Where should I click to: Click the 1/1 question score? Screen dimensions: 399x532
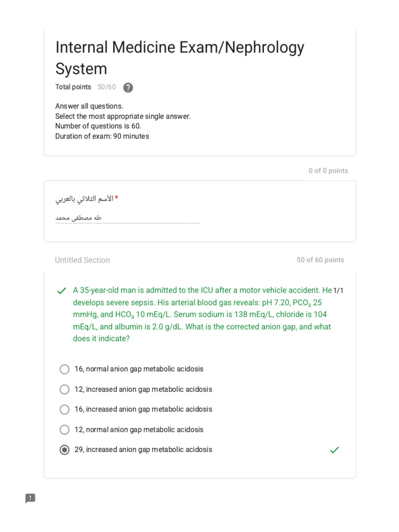[x=338, y=290]
